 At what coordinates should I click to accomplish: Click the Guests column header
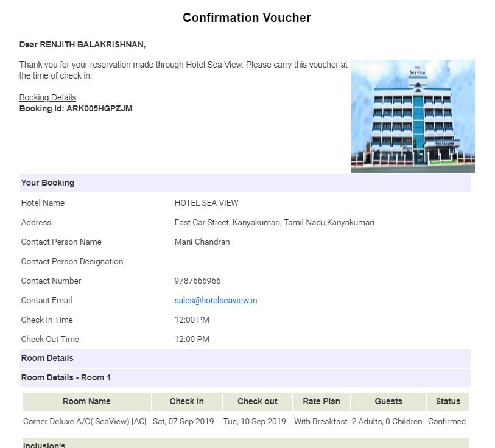[x=388, y=401]
